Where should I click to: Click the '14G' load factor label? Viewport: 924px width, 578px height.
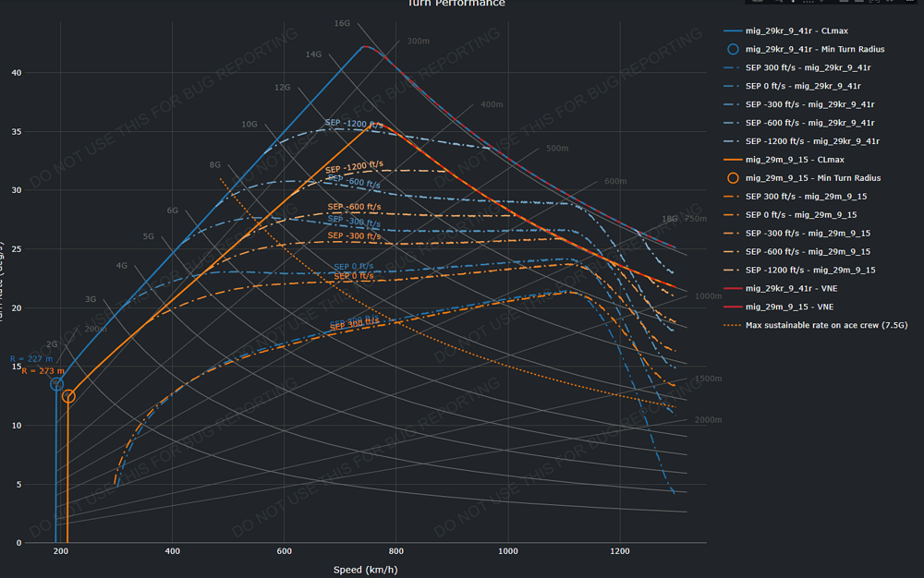pos(313,54)
